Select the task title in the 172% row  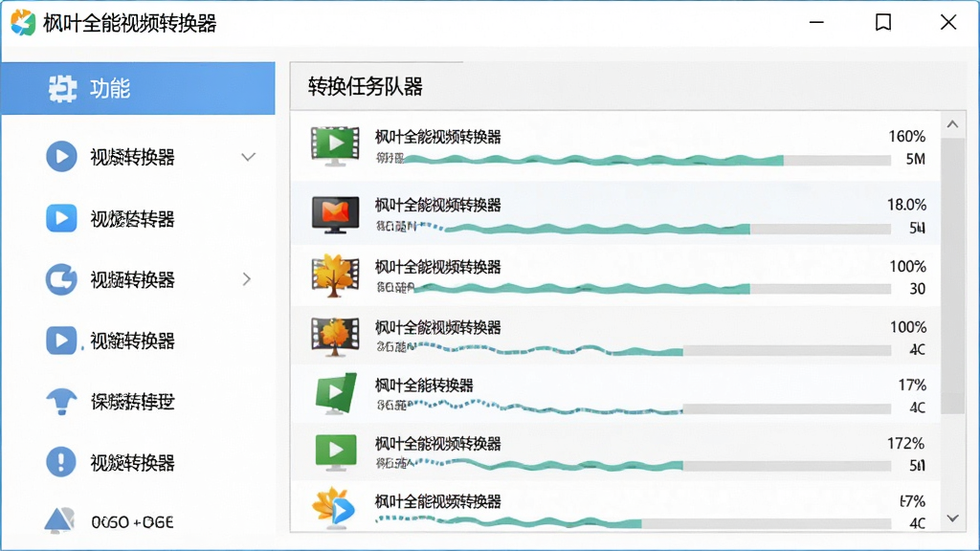[x=438, y=444]
